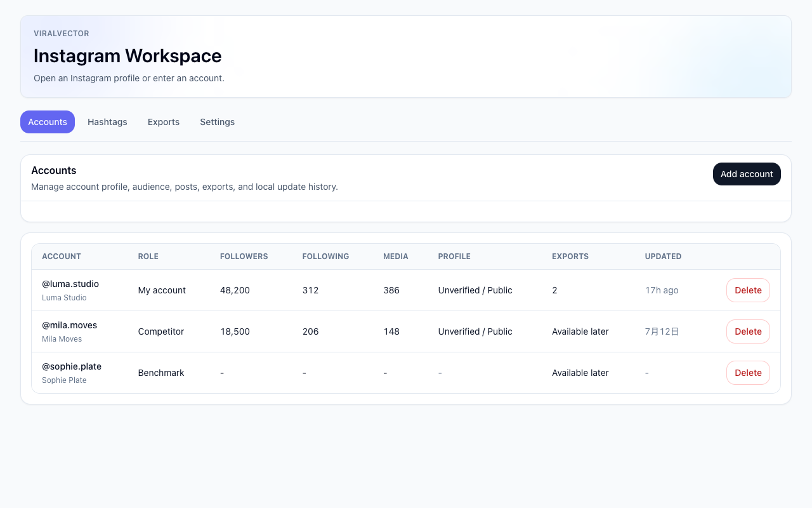Click the UPDATED column header
The height and width of the screenshot is (508, 812).
pos(663,257)
